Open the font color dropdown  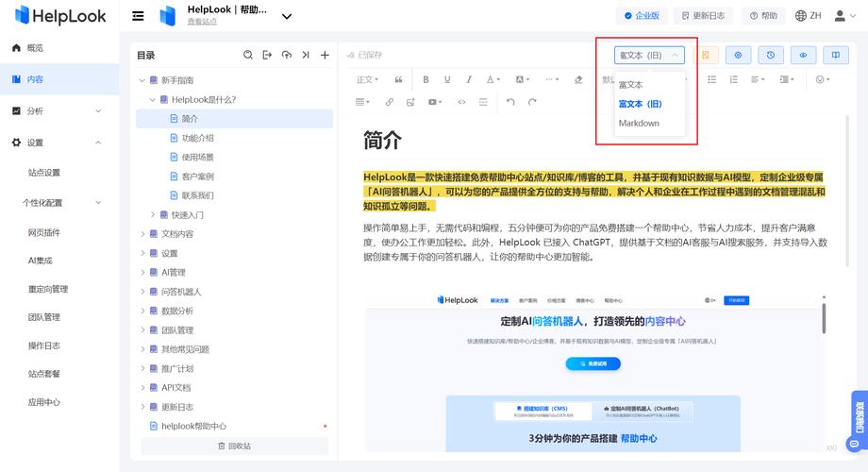[493, 80]
